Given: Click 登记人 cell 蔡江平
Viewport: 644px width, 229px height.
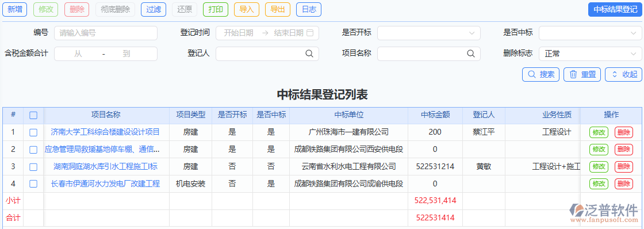Looking at the screenshot, I should click(x=484, y=132).
